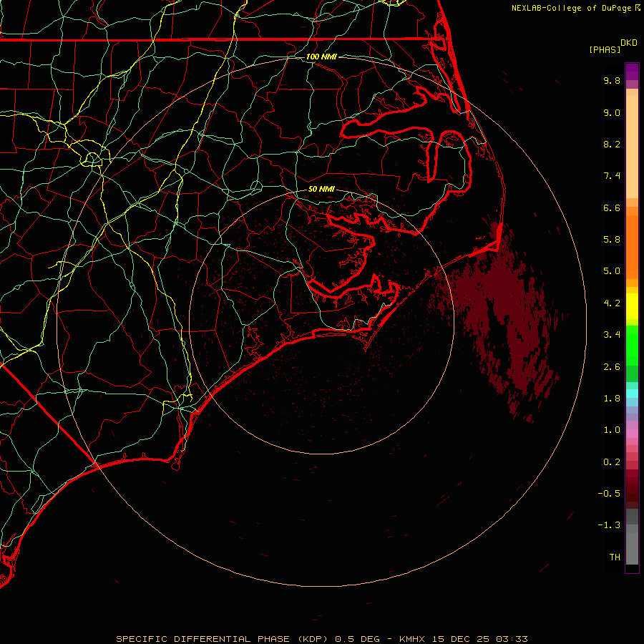Click the 5.0 legend value
The image size is (644, 644).
(x=612, y=271)
